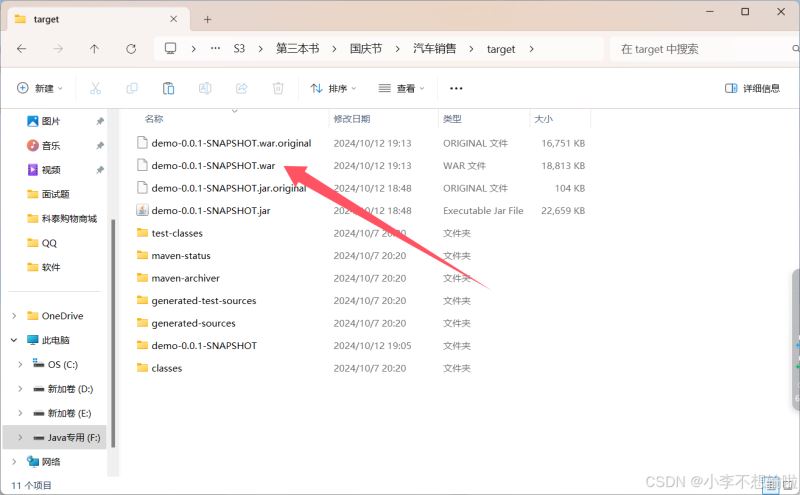Expand the OS (C:) drive node
This screenshot has height=495, width=800.
(20, 364)
